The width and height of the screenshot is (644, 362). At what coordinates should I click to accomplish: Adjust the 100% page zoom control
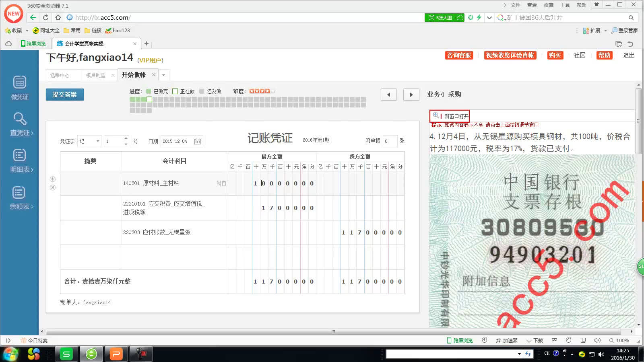[622, 340]
